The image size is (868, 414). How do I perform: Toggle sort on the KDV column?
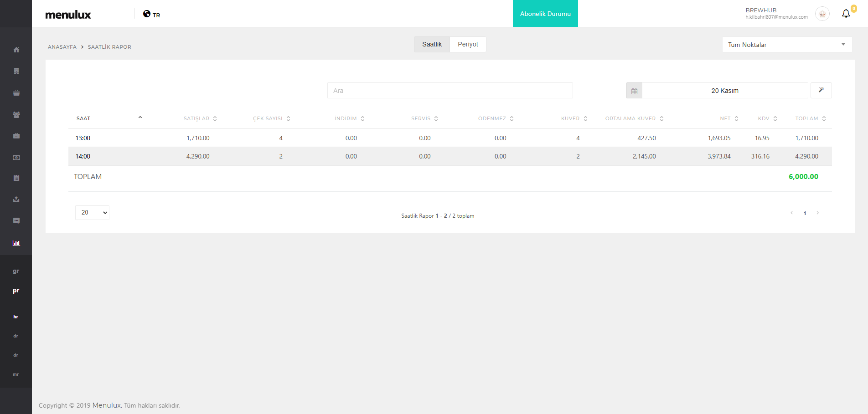[767, 118]
